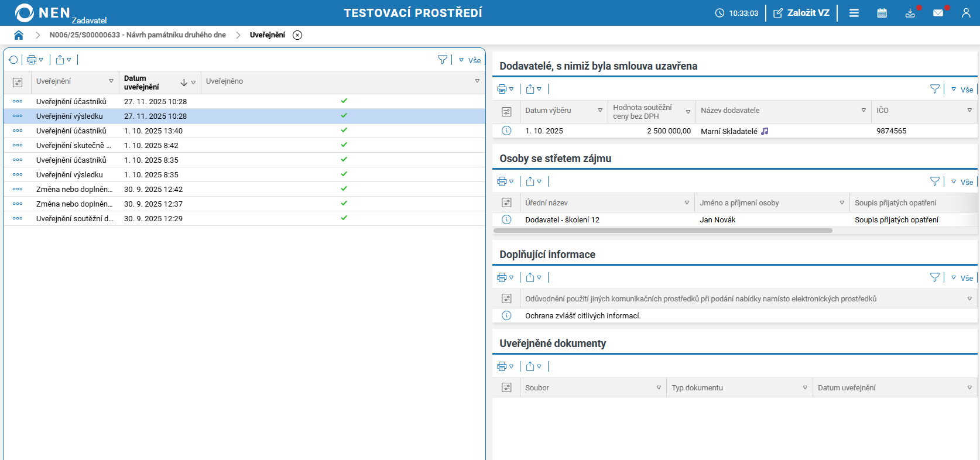
Task: Open the messages envelope icon
Action: coord(938,13)
